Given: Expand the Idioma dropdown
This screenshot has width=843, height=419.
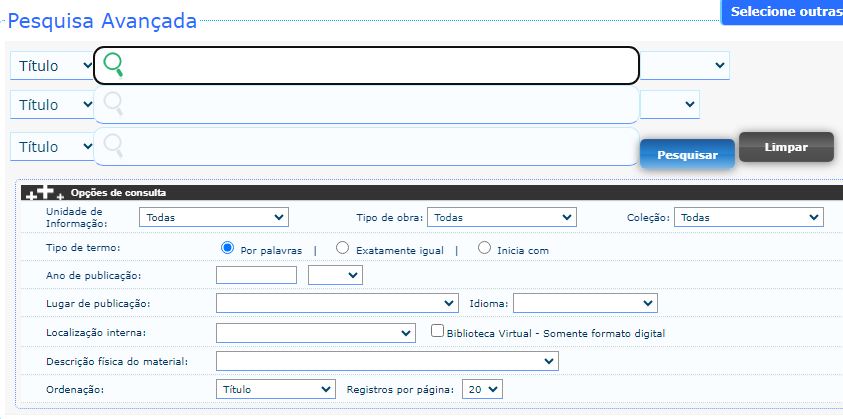Looking at the screenshot, I should pyautogui.click(x=585, y=303).
